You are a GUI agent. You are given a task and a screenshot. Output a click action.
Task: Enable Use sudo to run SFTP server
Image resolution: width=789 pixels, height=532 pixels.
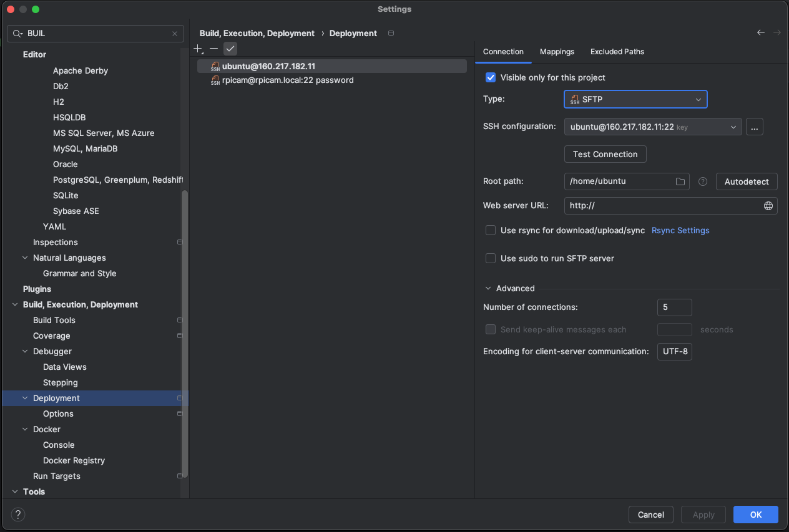[491, 258]
